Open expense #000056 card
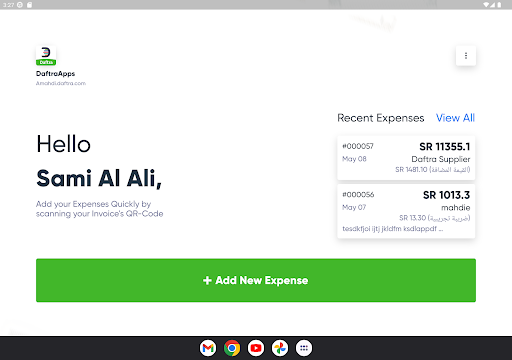The image size is (512, 360). point(406,211)
